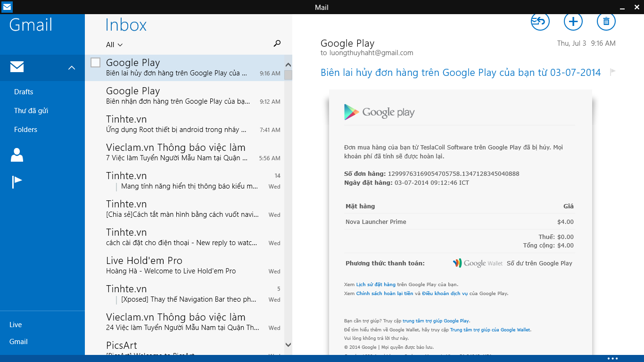Delete the email using trash icon
Screen dimensions: 644x362
point(606,21)
